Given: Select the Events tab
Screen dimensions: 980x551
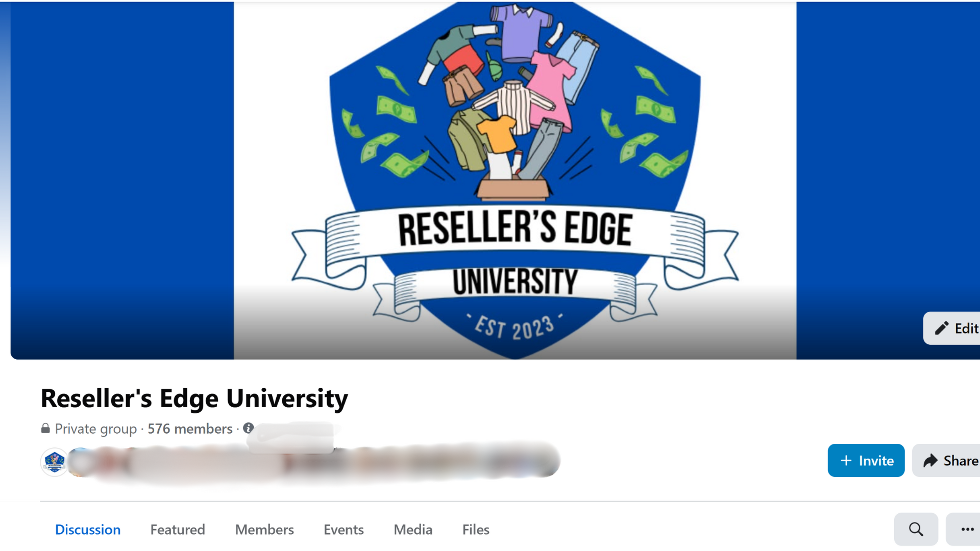Looking at the screenshot, I should (344, 530).
